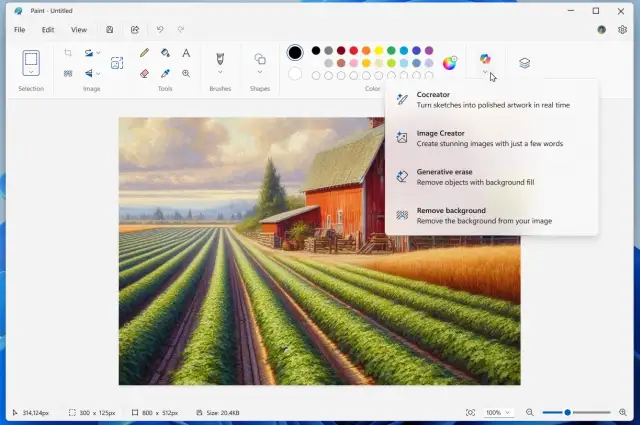Click the zoom slider handle
This screenshot has height=425, width=640.
567,412
